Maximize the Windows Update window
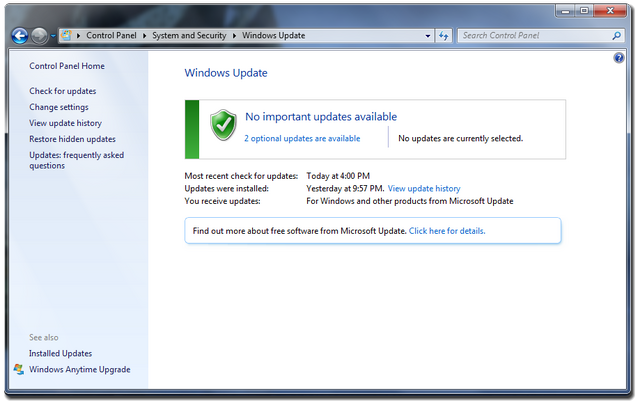The width and height of the screenshot is (640, 405). (x=584, y=11)
